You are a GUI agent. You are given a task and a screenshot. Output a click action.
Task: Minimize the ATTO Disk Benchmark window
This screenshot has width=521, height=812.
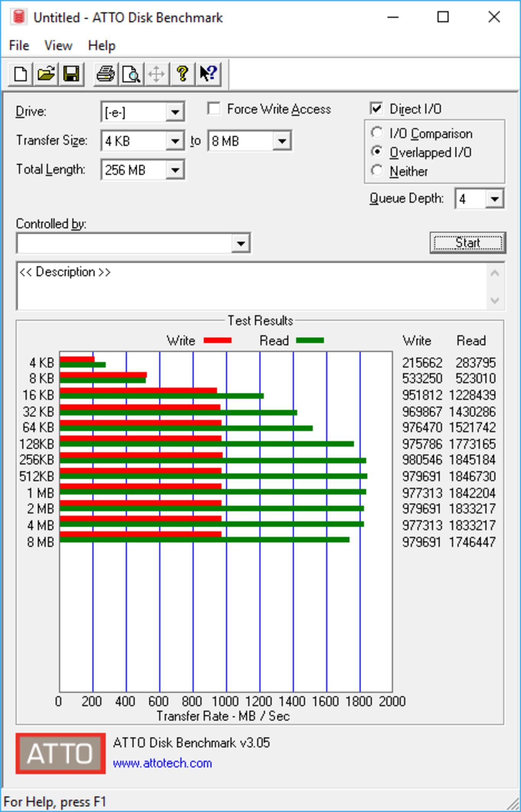click(393, 17)
